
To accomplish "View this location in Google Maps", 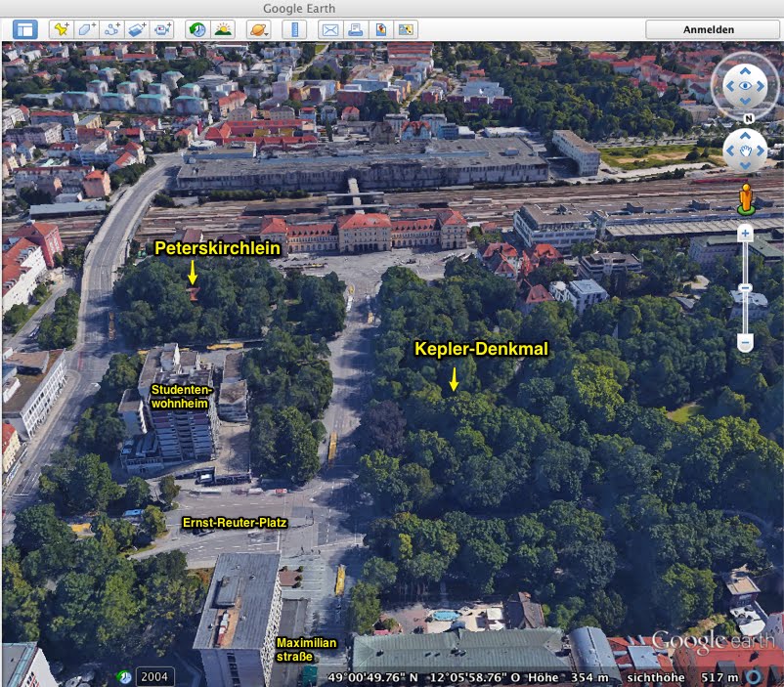I will coord(406,29).
